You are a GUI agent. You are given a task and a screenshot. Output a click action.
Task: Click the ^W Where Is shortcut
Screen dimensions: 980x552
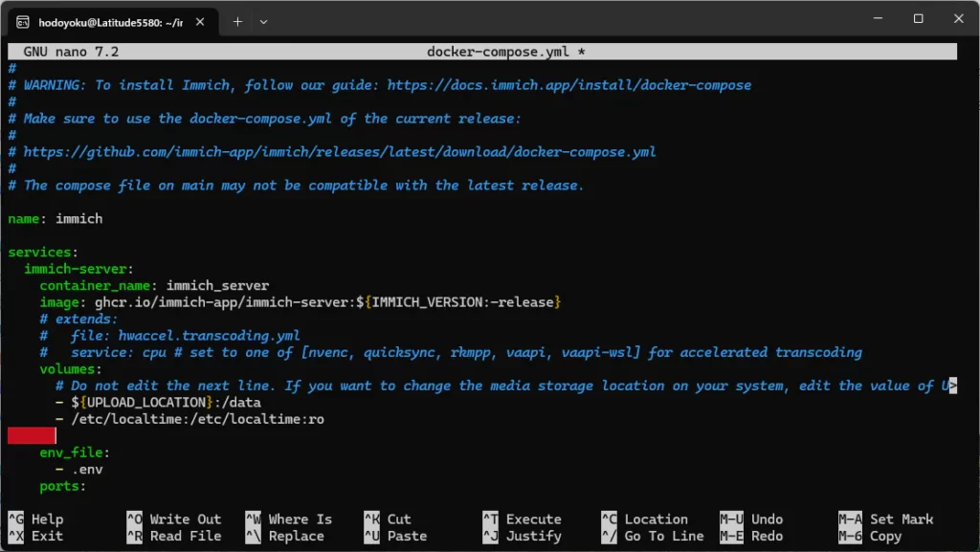(289, 519)
